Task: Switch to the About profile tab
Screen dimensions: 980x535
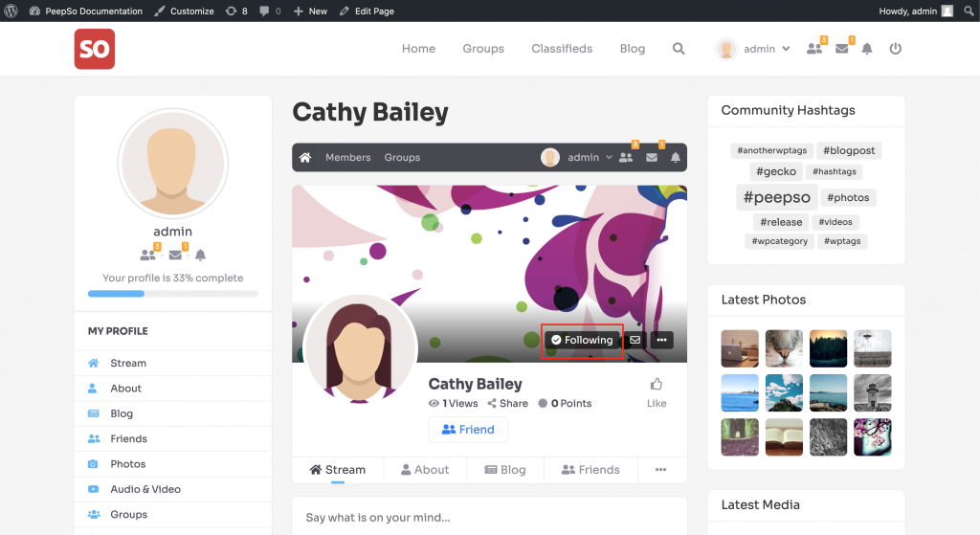Action: (424, 470)
